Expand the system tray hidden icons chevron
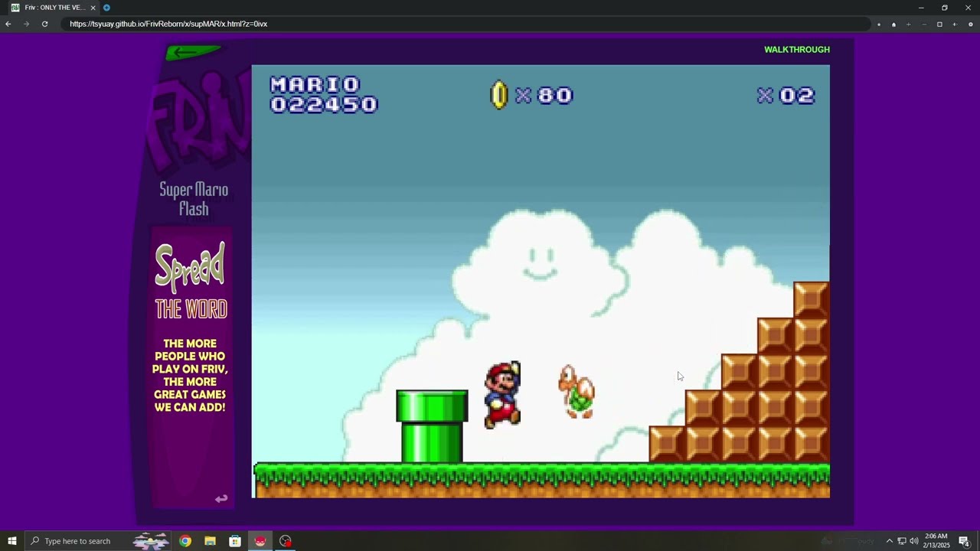Screen dimensions: 980x551 click(x=889, y=541)
